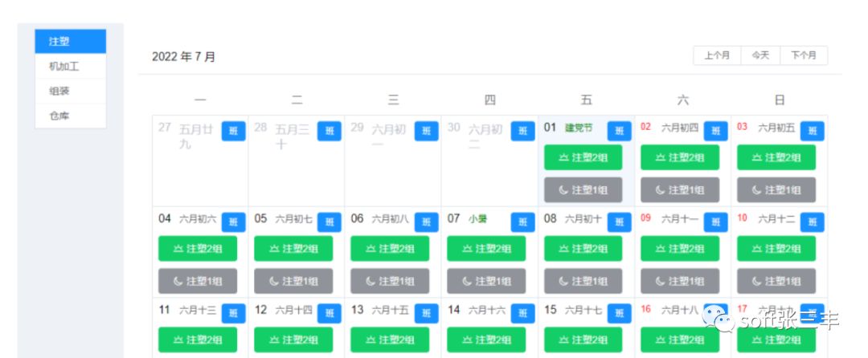Select gray 注塑1组 shift on July 10
The height and width of the screenshot is (358, 868).
tap(776, 281)
